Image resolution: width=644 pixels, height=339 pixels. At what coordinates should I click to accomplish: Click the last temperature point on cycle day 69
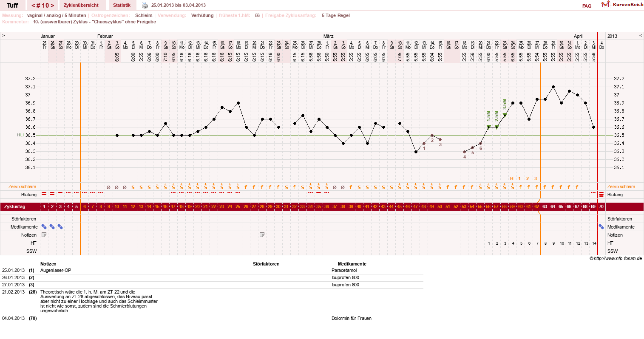coord(593,127)
